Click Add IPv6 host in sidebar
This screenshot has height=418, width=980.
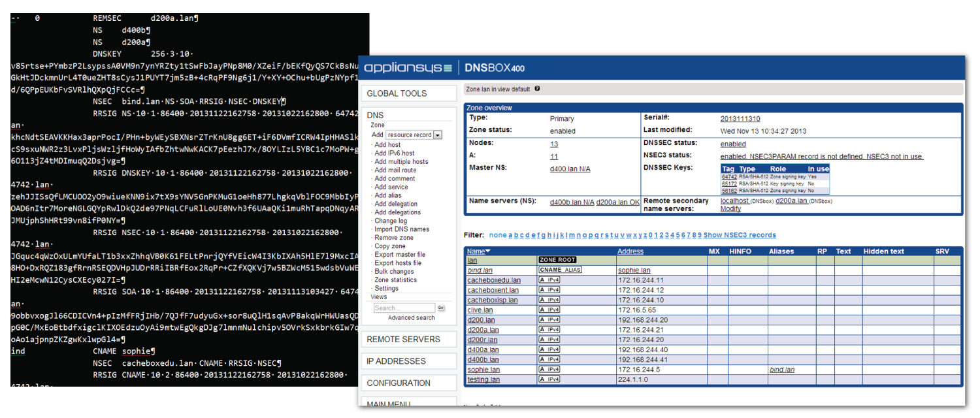(394, 153)
